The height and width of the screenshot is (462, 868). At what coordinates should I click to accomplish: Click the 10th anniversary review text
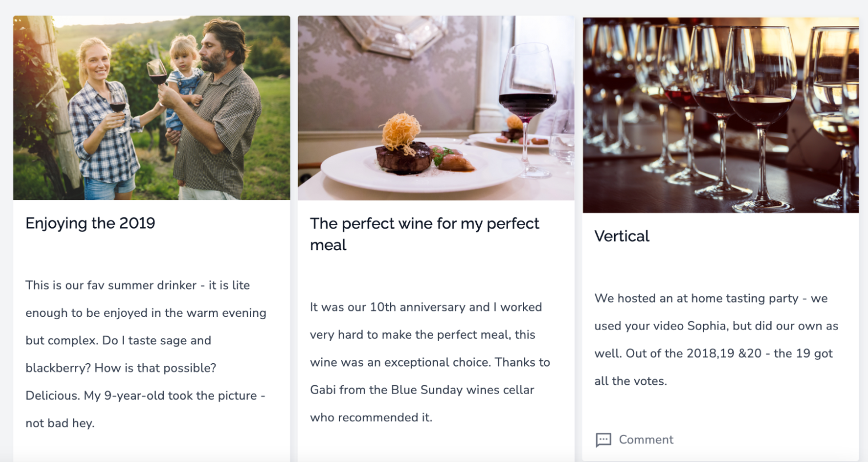click(430, 362)
